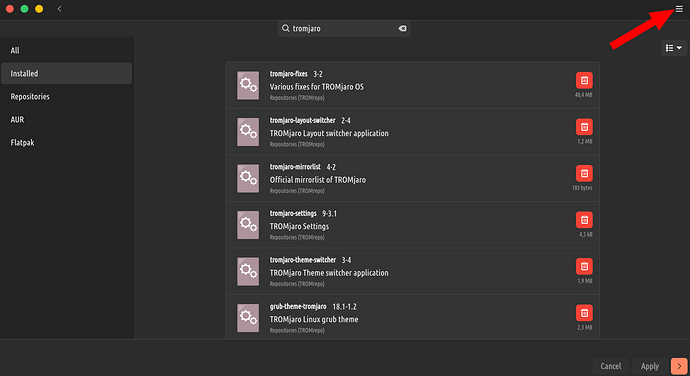The height and width of the screenshot is (376, 690).
Task: Click the tromjaro-mirrorlist package name
Action: [295, 167]
